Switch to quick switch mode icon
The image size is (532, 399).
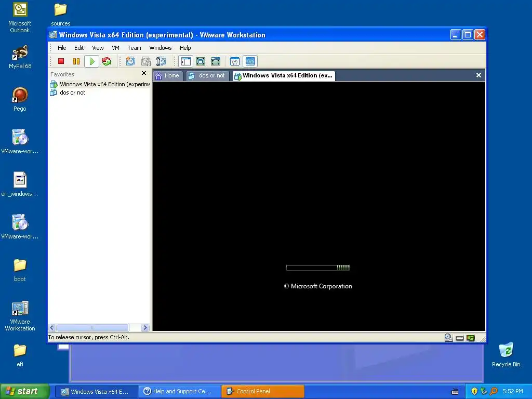(x=216, y=61)
